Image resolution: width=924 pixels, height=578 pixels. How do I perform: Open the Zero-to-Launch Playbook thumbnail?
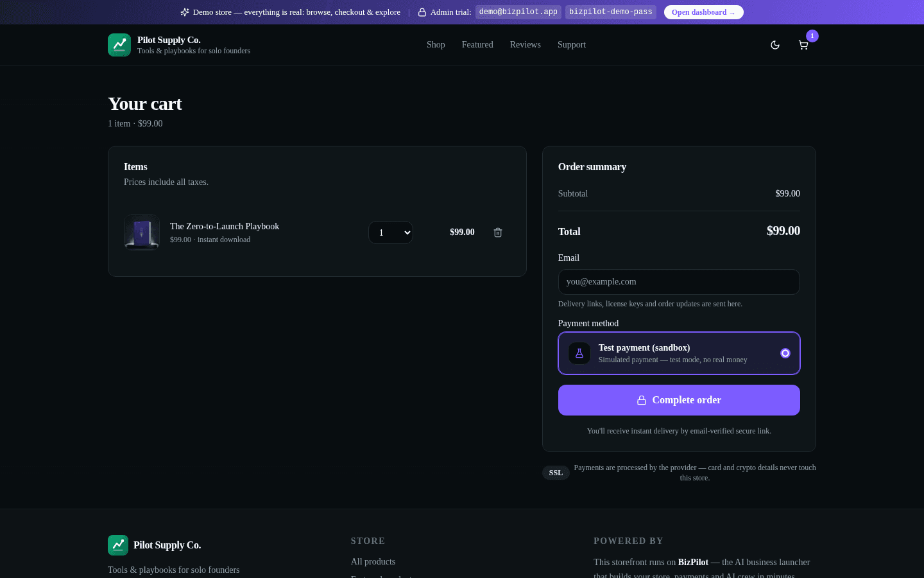[142, 232]
